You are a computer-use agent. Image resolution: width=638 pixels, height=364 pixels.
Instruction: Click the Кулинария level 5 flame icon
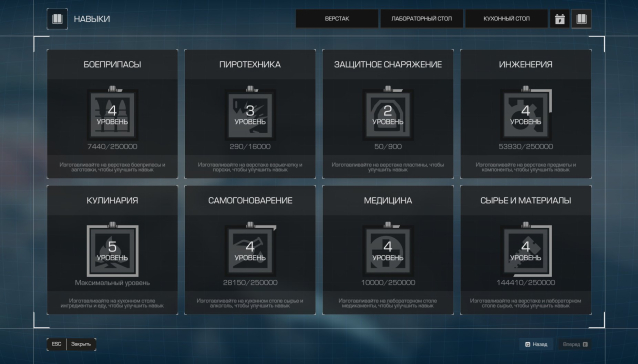pos(112,251)
